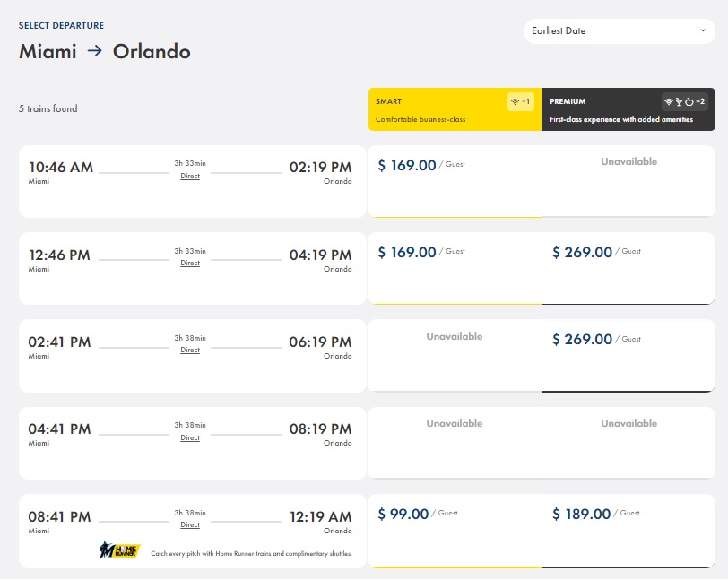Open Direct link for 04:41 PM train

pos(190,437)
